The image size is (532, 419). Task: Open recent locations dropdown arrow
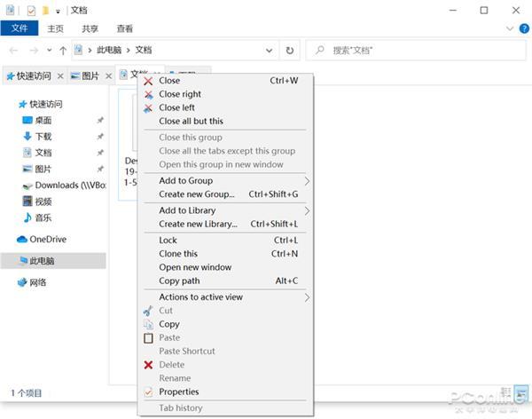coord(50,51)
